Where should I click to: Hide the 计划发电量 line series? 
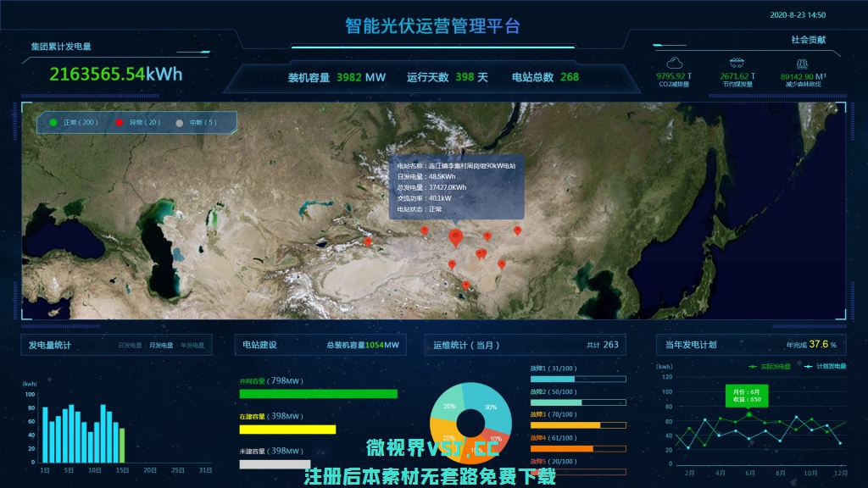825,366
